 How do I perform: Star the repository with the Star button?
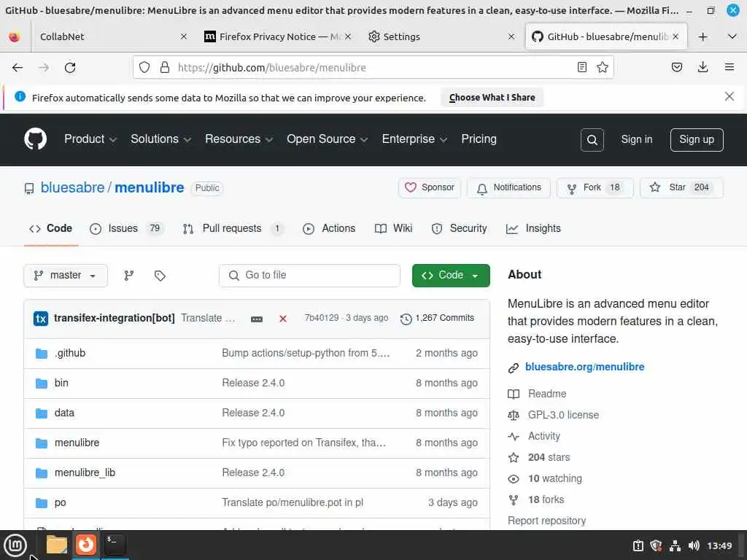point(681,187)
